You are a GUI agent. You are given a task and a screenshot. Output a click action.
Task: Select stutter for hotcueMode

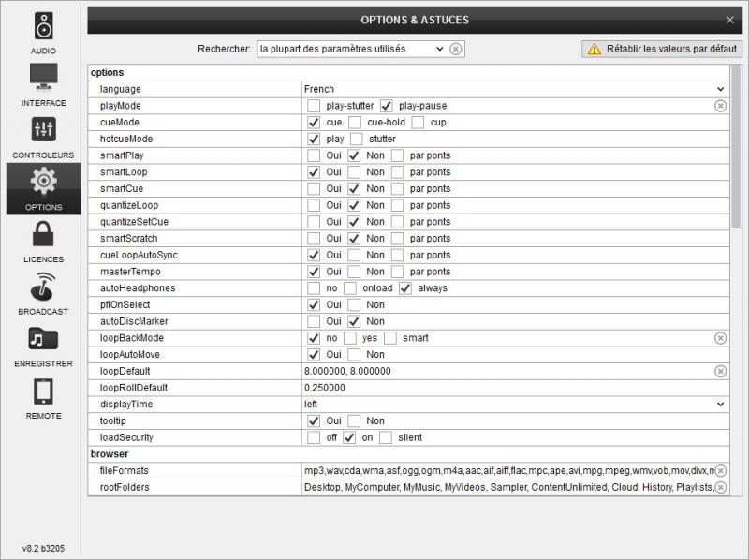pyautogui.click(x=357, y=139)
